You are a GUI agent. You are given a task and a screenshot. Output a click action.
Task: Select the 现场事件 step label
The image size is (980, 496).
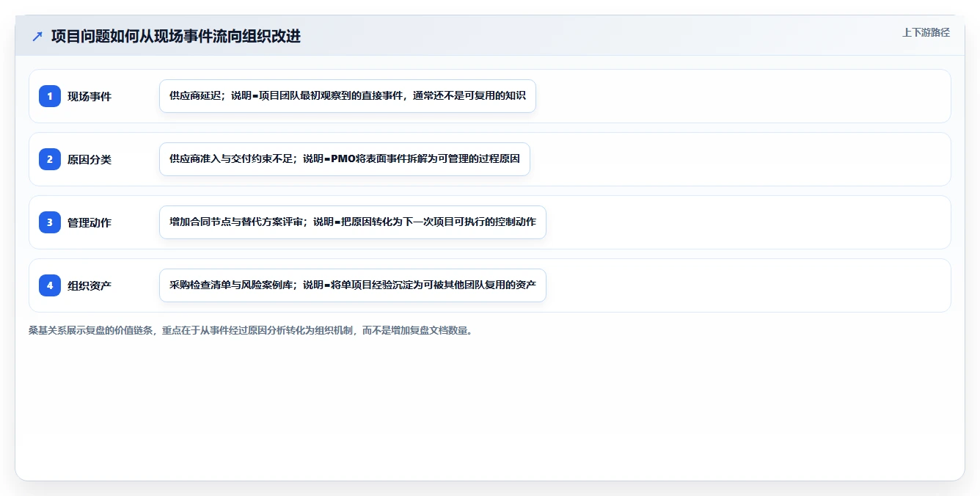[89, 97]
